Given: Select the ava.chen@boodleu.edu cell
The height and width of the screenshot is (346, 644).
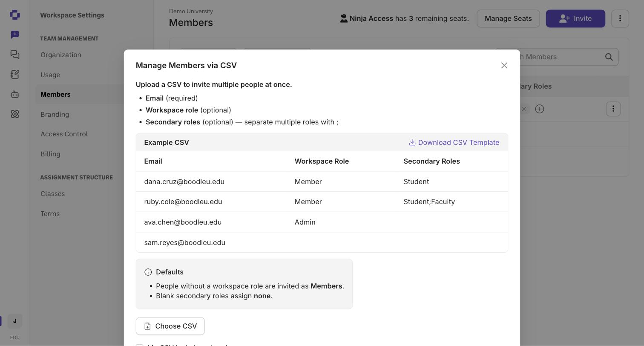Looking at the screenshot, I should [183, 222].
